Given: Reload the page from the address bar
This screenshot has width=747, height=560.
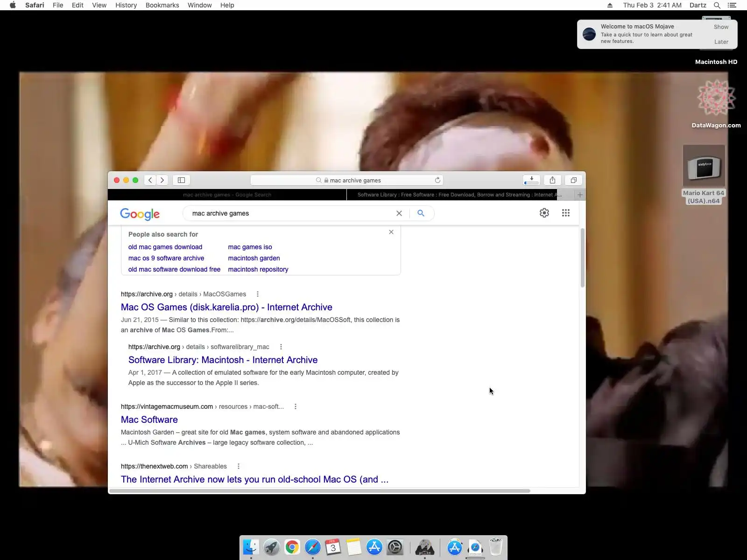Looking at the screenshot, I should pyautogui.click(x=437, y=180).
